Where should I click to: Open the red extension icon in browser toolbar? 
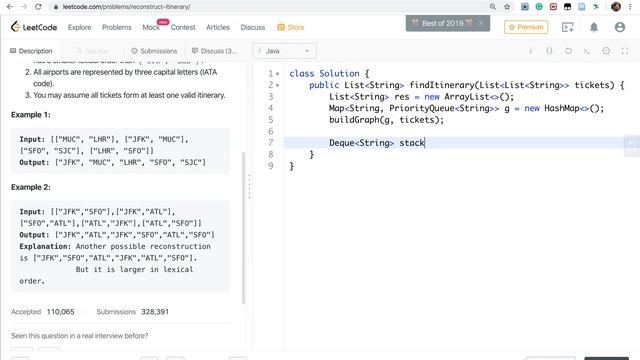click(x=553, y=7)
